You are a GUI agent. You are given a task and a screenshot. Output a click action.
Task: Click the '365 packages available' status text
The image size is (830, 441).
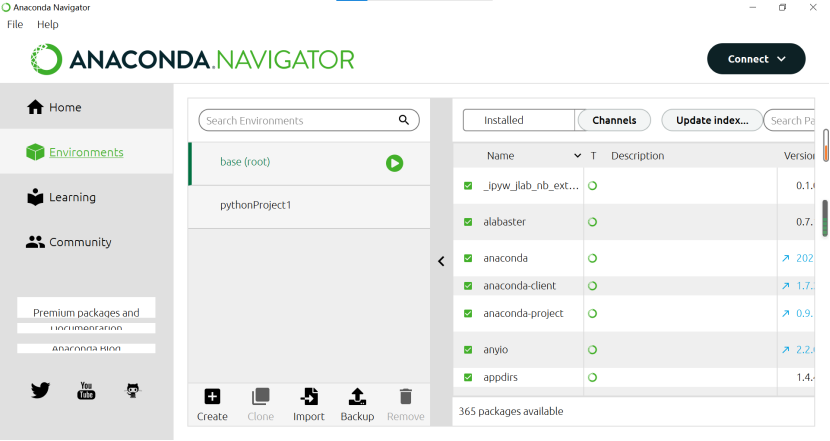point(511,411)
